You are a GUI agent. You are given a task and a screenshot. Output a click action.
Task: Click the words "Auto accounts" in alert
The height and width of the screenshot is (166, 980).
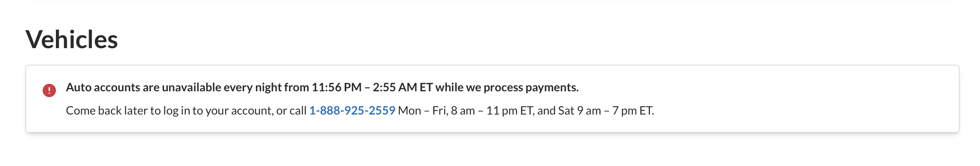(x=103, y=87)
